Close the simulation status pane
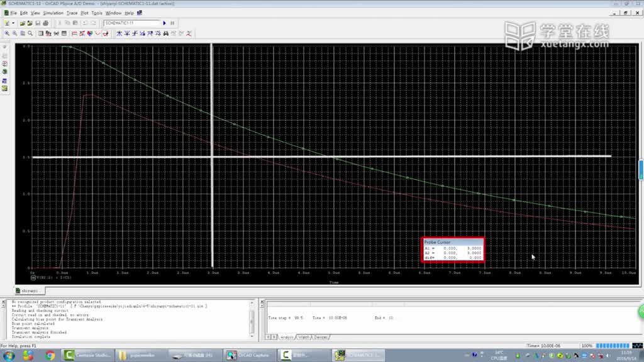This screenshot has width=644, height=362. coord(262,302)
